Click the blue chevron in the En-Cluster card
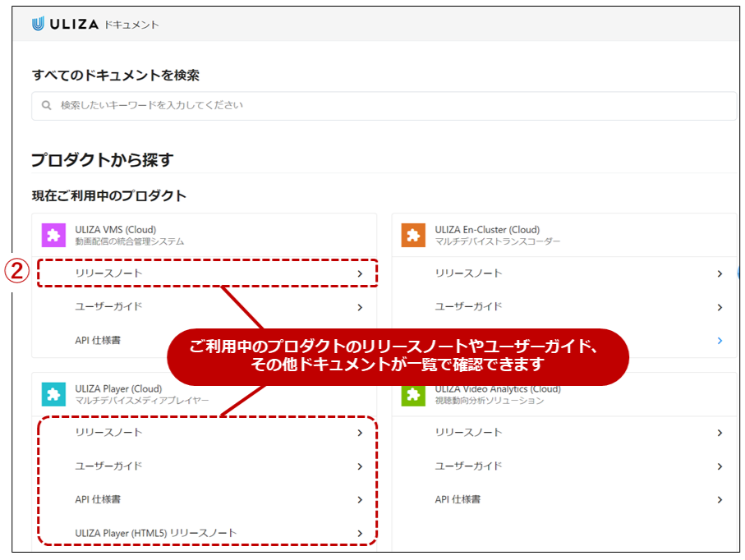 pyautogui.click(x=720, y=341)
